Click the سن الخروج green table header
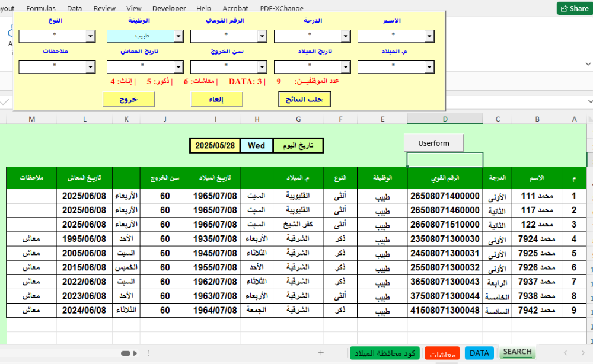 pos(165,178)
